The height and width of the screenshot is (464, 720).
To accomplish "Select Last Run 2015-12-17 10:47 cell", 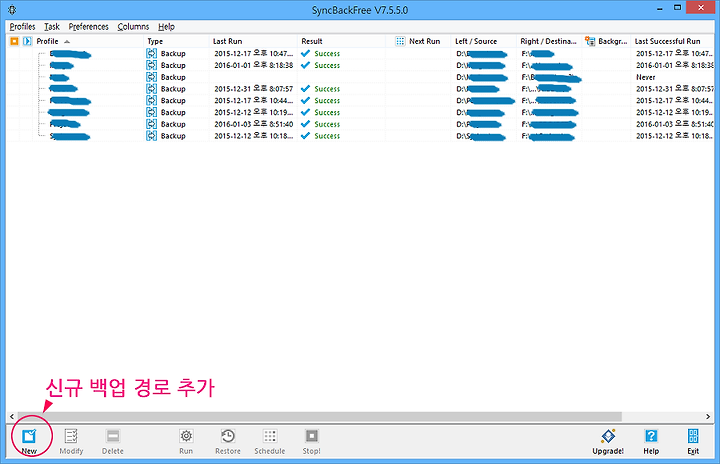I will [x=253, y=53].
